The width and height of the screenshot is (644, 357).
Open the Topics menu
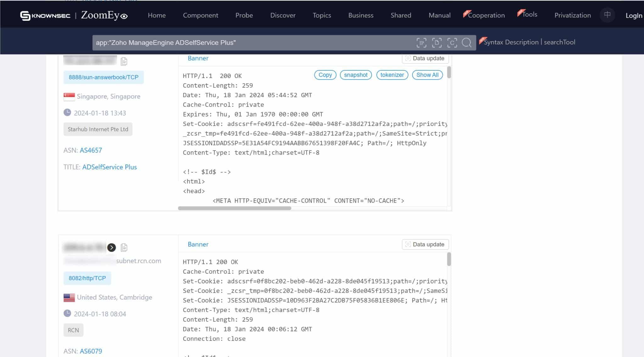tap(322, 15)
